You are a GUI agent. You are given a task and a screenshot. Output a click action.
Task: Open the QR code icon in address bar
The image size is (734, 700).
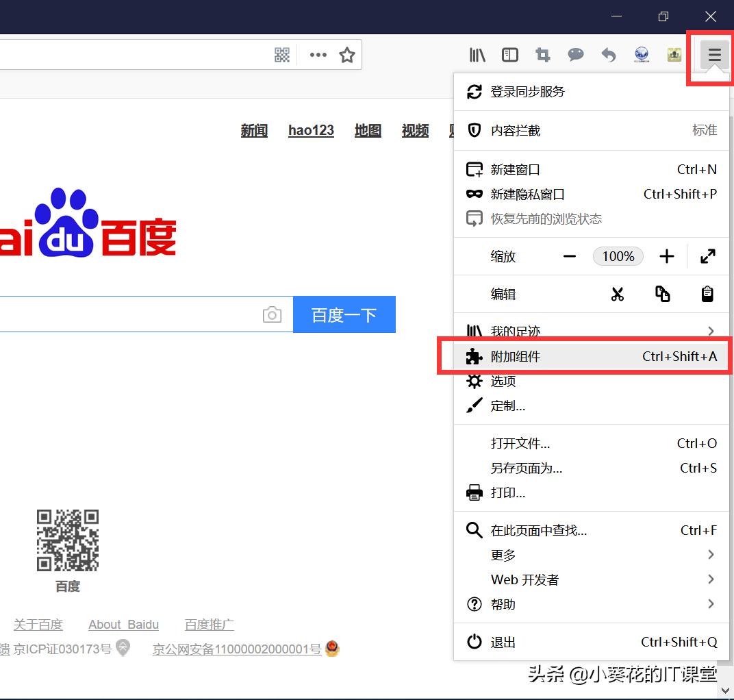click(x=282, y=55)
